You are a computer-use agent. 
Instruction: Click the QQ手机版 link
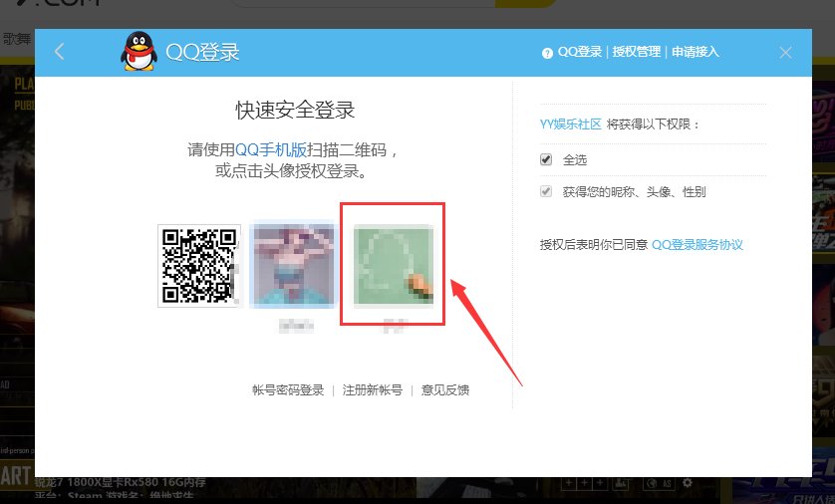tap(271, 150)
